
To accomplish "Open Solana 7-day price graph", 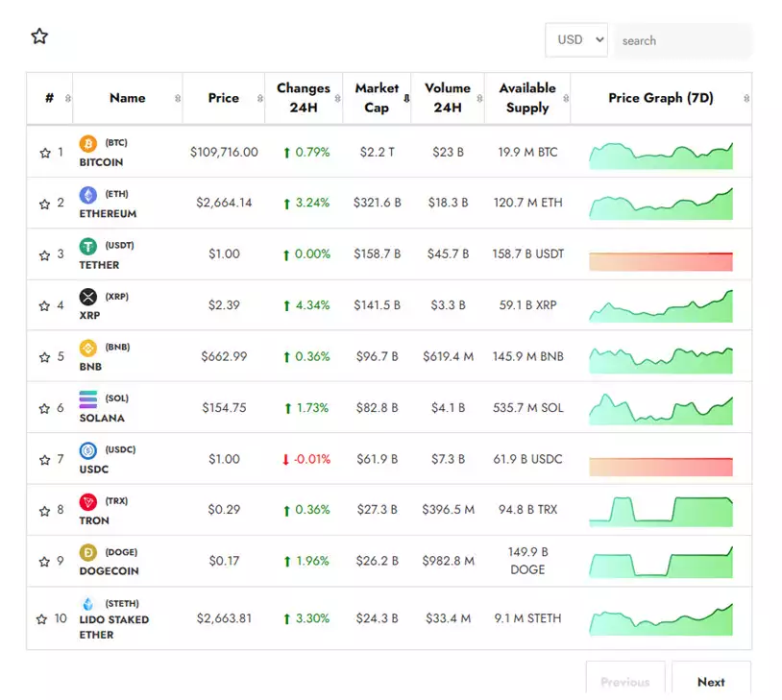I will [x=661, y=409].
